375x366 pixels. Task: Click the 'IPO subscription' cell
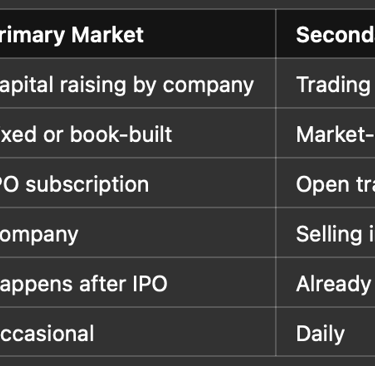[138, 183]
